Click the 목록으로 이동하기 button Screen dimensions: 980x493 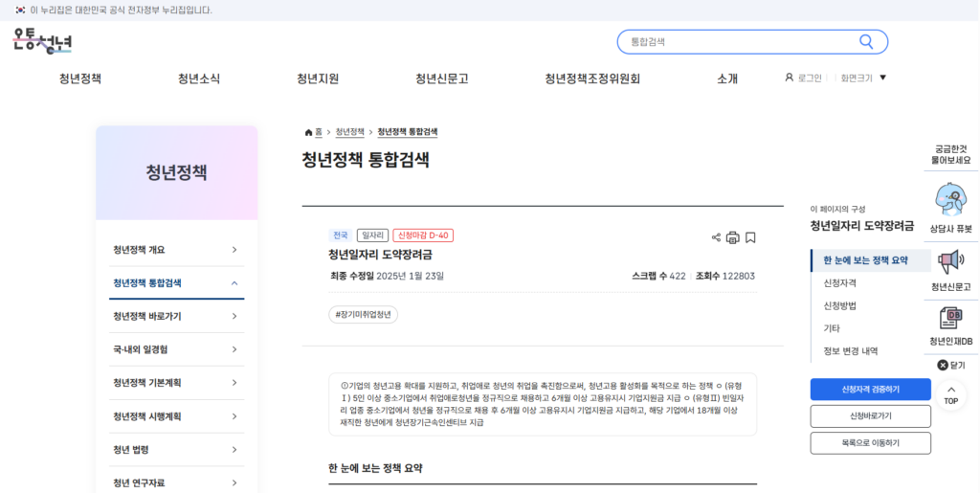tap(870, 443)
